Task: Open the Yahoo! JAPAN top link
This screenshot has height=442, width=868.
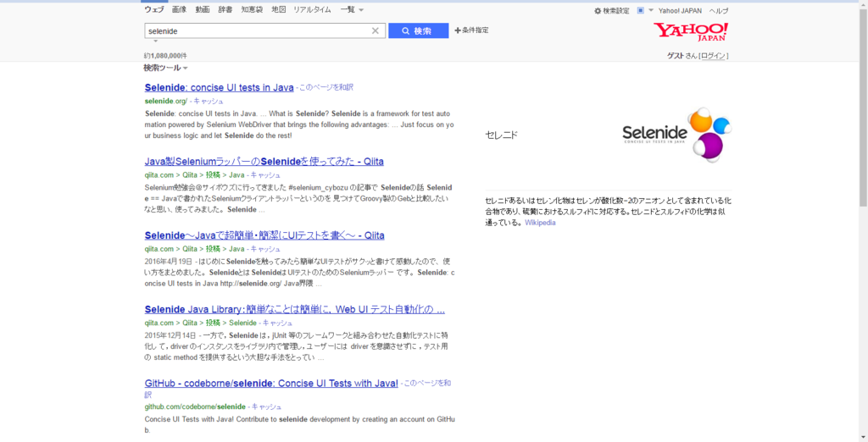Action: pyautogui.click(x=680, y=10)
